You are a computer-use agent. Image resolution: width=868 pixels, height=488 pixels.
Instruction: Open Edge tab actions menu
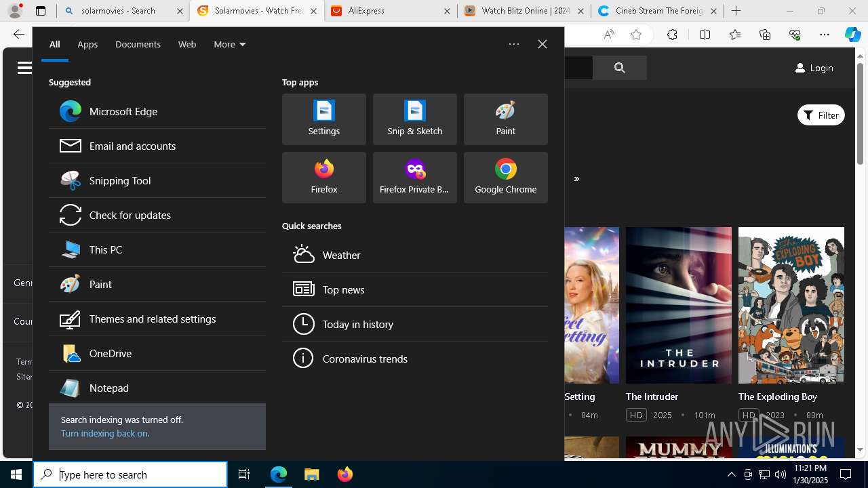point(41,11)
